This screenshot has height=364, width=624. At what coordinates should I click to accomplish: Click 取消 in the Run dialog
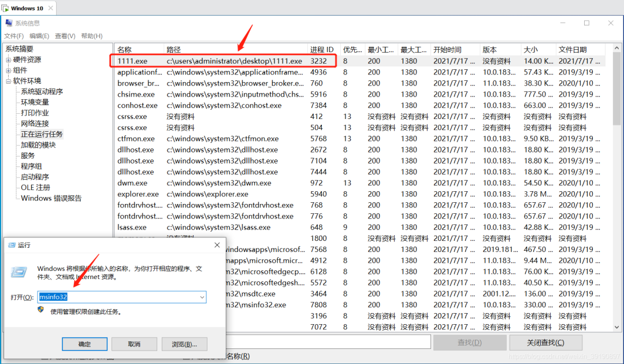(134, 344)
